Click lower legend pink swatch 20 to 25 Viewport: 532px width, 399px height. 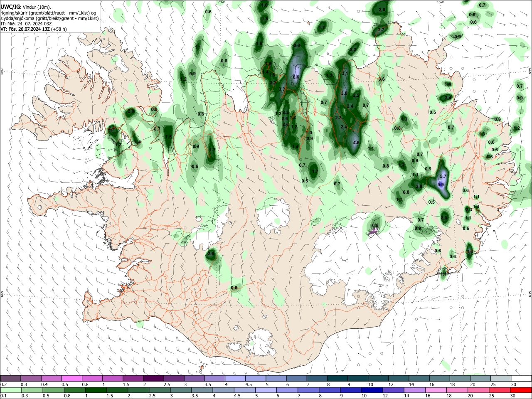point(478,390)
